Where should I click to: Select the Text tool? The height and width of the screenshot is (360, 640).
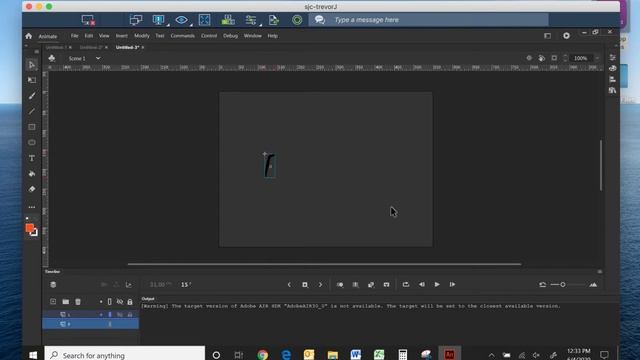(x=32, y=158)
